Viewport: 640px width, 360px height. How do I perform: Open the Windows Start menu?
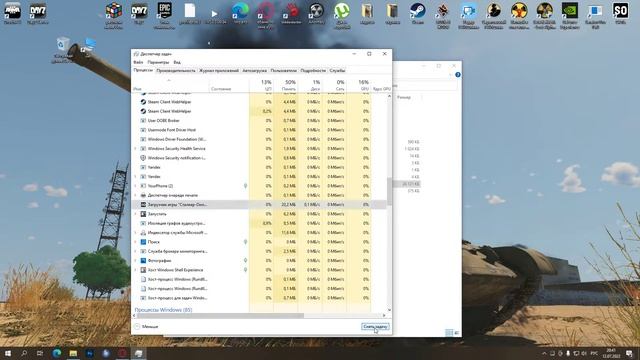(x=8, y=353)
